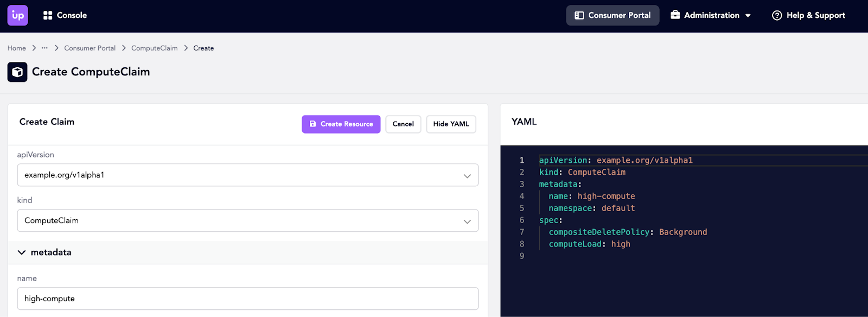
Task: Click the Help & Support question icon
Action: 777,15
